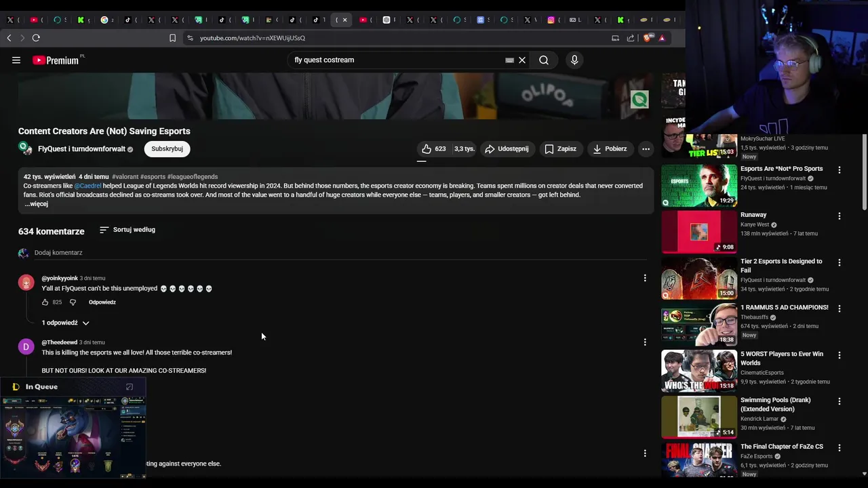Viewport: 868px width, 488px height.
Task: Open @Theedeewd profile avatar
Action: click(26, 347)
